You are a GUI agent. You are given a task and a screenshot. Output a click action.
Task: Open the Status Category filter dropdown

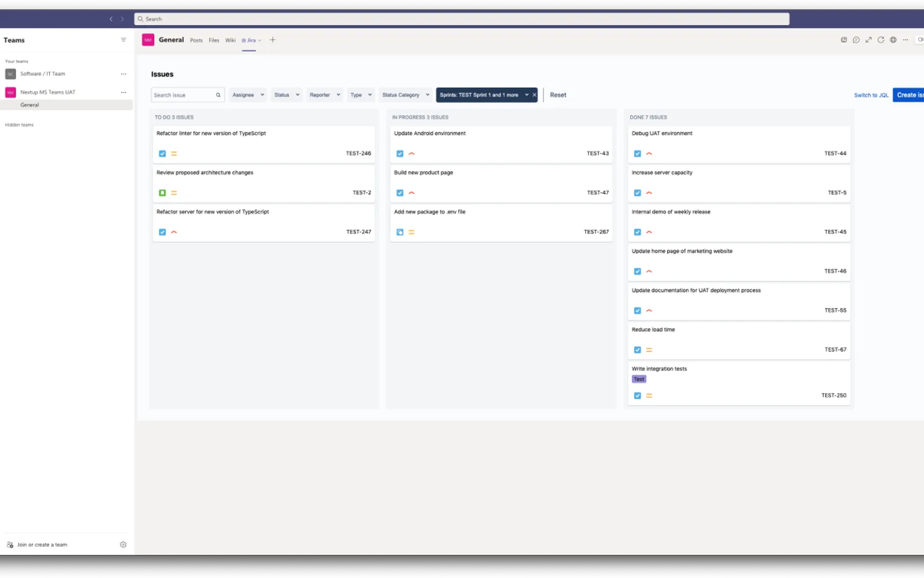405,95
